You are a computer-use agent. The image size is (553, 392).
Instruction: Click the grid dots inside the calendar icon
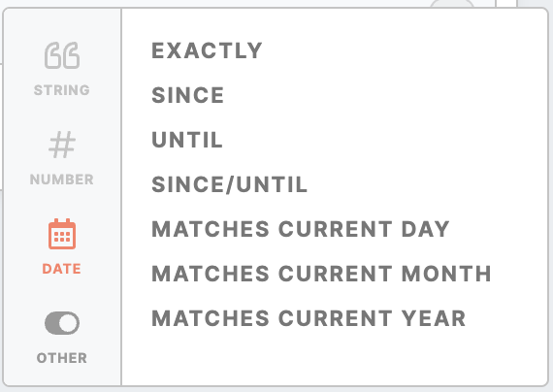point(62,237)
